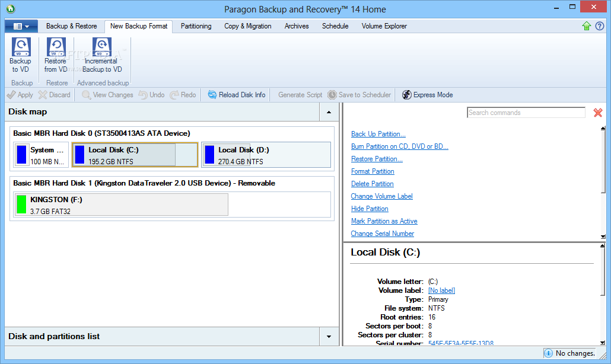
Task: Go to the Archives tab
Action: pos(297,26)
